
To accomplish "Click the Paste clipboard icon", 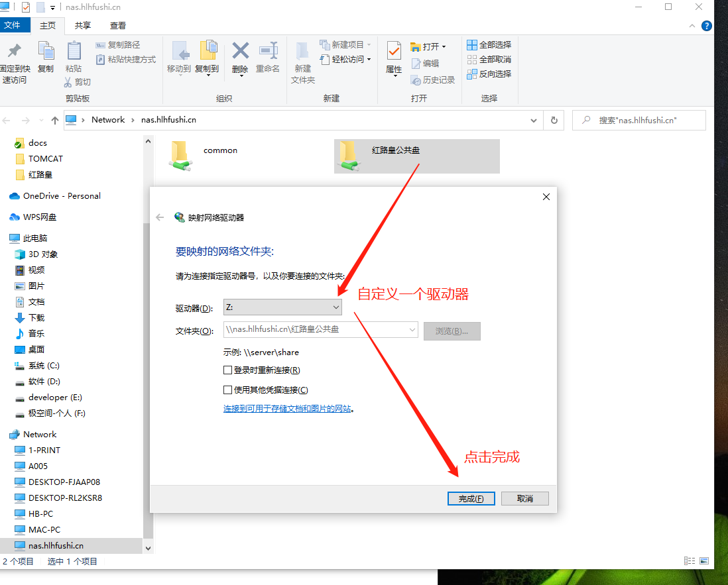I will [74, 52].
